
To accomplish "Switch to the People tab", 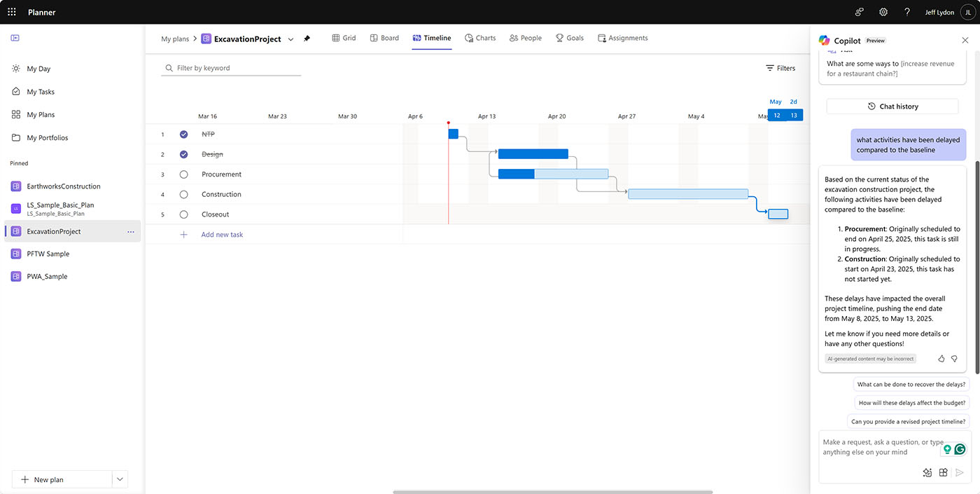I will click(526, 38).
